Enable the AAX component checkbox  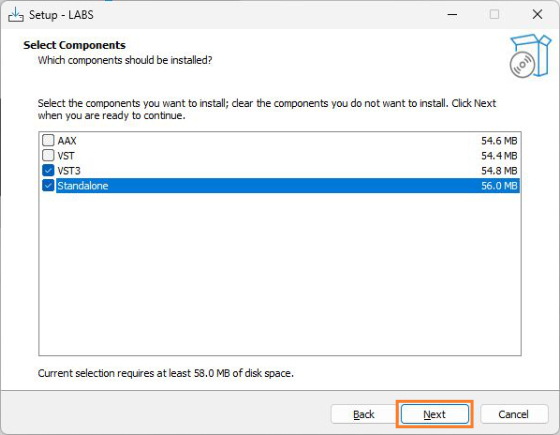coord(48,140)
